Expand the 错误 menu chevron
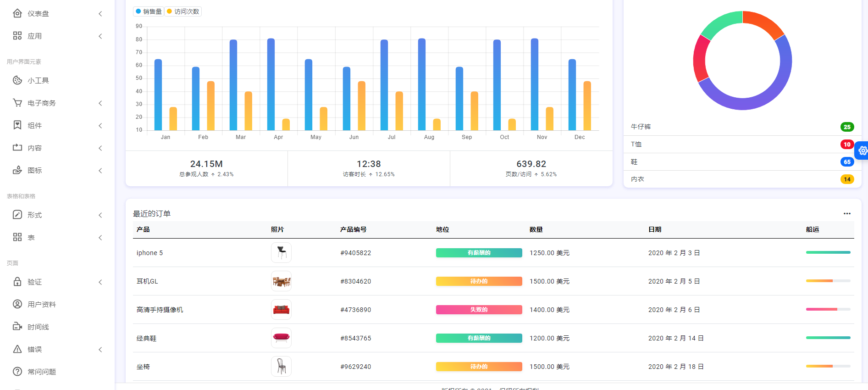 100,350
